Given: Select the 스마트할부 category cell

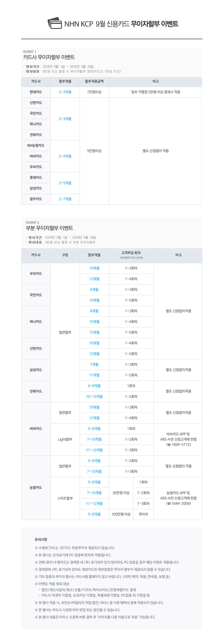Looking at the screenshot, I should 65,498.
